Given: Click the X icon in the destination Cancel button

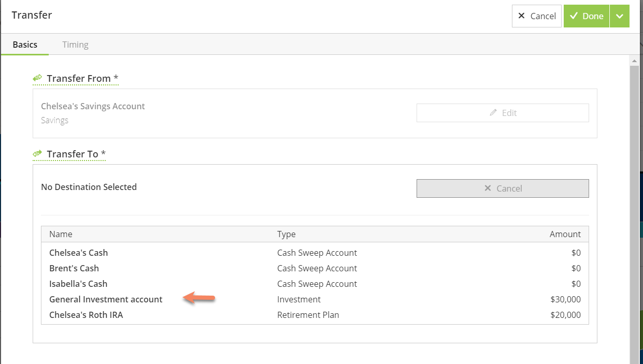Looking at the screenshot, I should (x=488, y=188).
